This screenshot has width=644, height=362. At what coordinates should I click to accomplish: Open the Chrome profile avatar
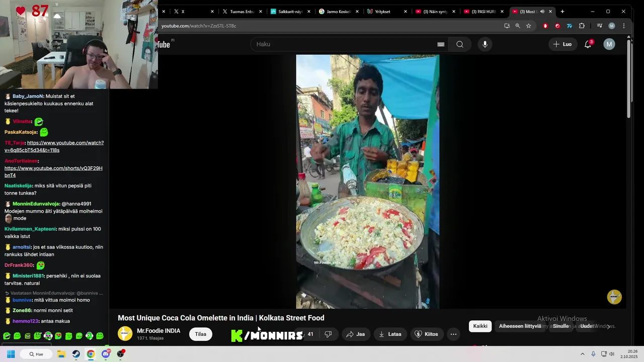612,26
